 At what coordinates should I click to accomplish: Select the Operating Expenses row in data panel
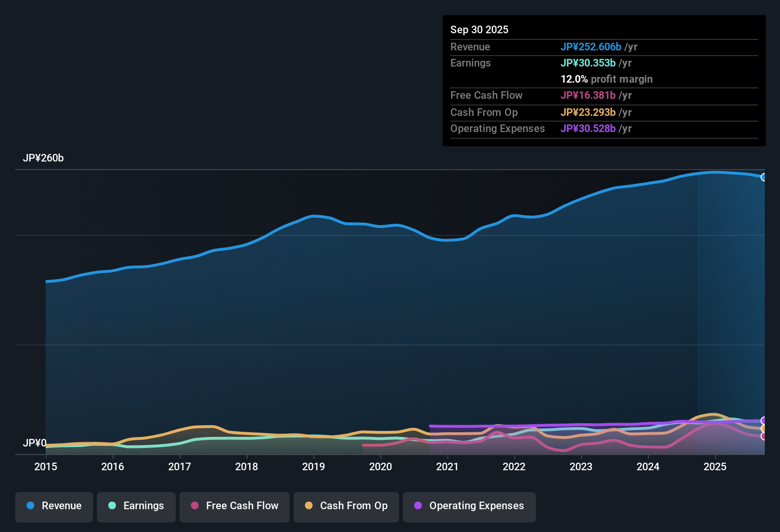tap(603, 128)
